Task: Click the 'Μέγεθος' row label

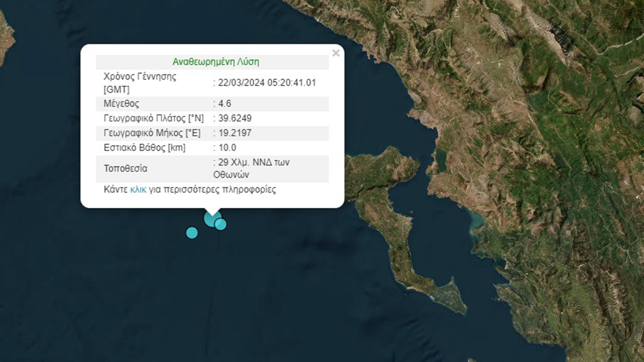Action: coord(121,104)
